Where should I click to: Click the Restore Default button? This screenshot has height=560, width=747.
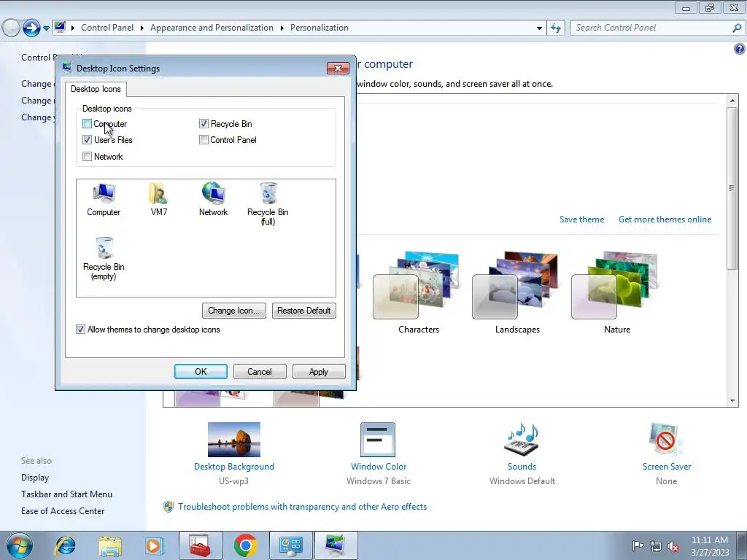click(x=304, y=311)
